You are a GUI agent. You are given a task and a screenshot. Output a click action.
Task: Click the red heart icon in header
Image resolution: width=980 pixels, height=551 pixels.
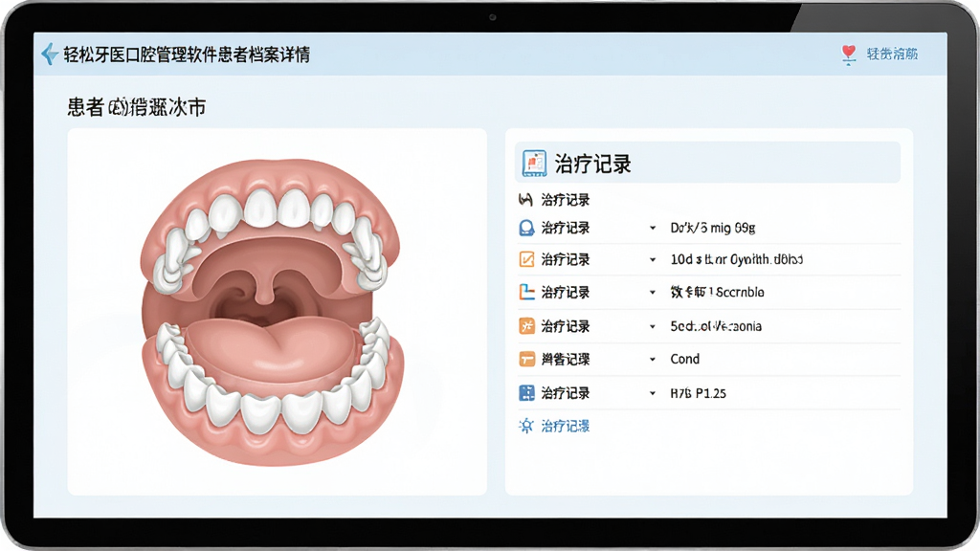click(848, 55)
